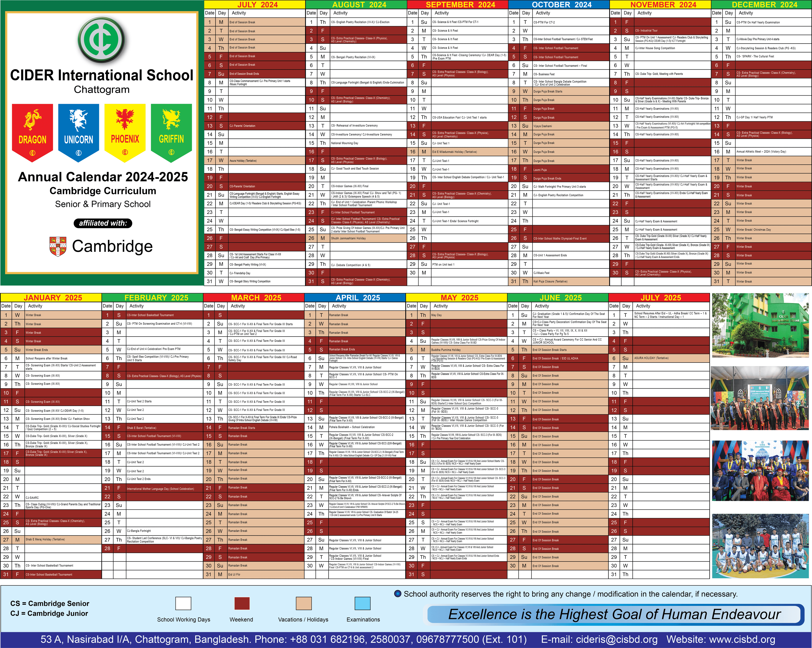Click the cideris@cisbd.org email address
The image size is (812, 648).
tap(617, 639)
